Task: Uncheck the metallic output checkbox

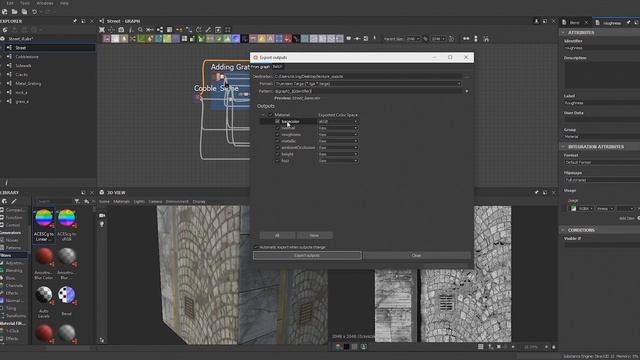Action: click(278, 141)
